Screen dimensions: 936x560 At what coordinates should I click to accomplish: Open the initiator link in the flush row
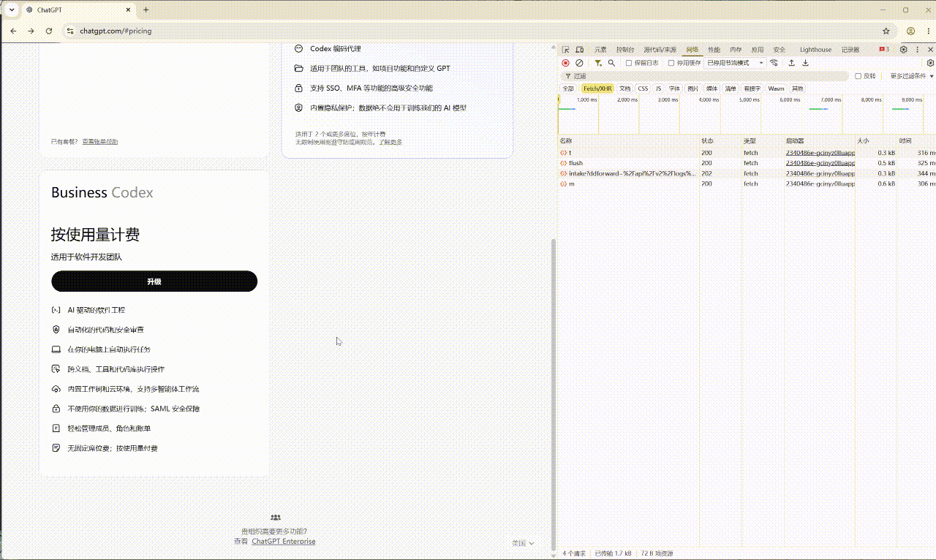coord(820,163)
